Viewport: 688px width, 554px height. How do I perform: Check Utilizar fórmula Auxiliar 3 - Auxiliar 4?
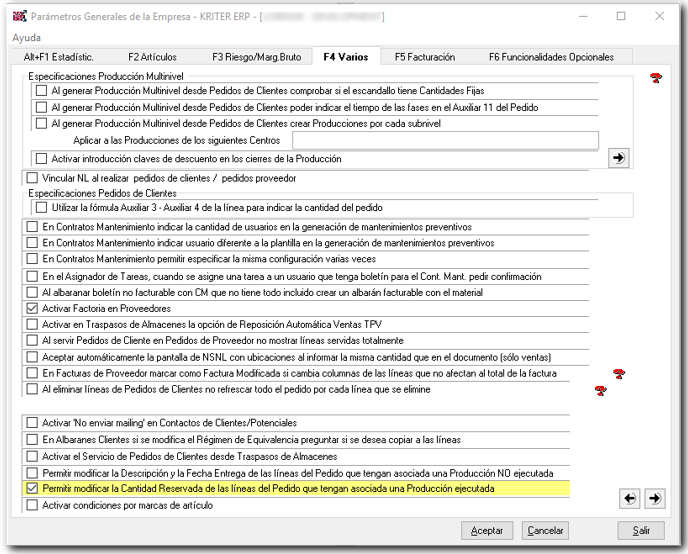[41, 207]
